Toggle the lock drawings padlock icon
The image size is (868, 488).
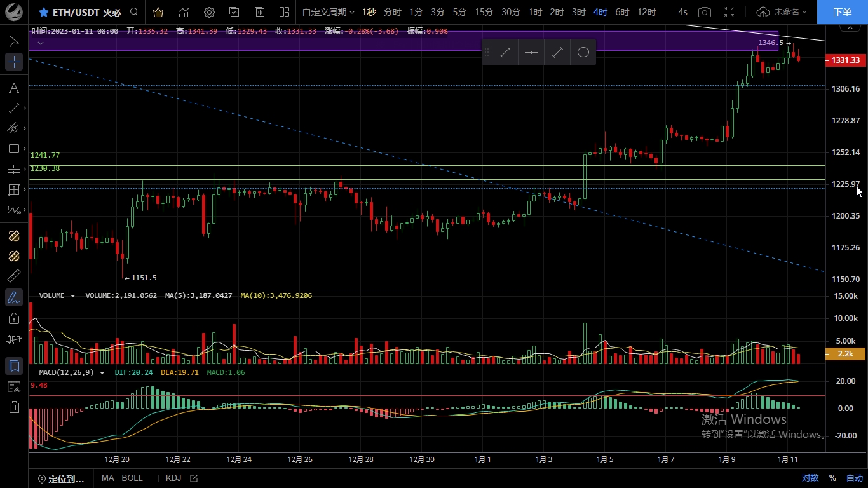(x=13, y=318)
